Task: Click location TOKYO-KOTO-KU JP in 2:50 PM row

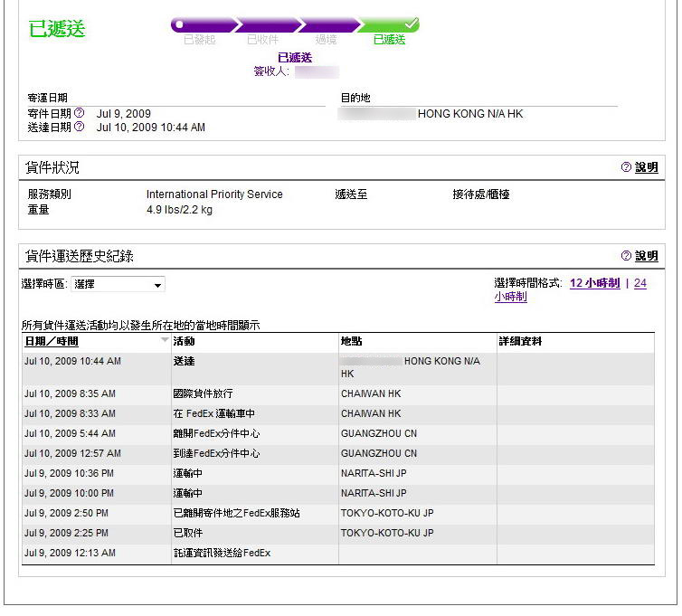Action: pyautogui.click(x=387, y=514)
